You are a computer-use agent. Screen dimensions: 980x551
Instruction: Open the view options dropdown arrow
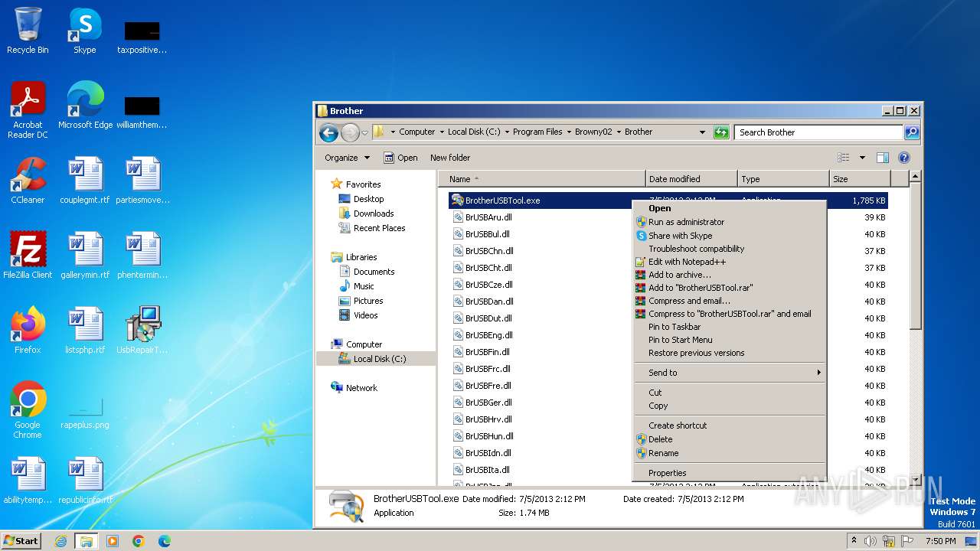tap(862, 158)
